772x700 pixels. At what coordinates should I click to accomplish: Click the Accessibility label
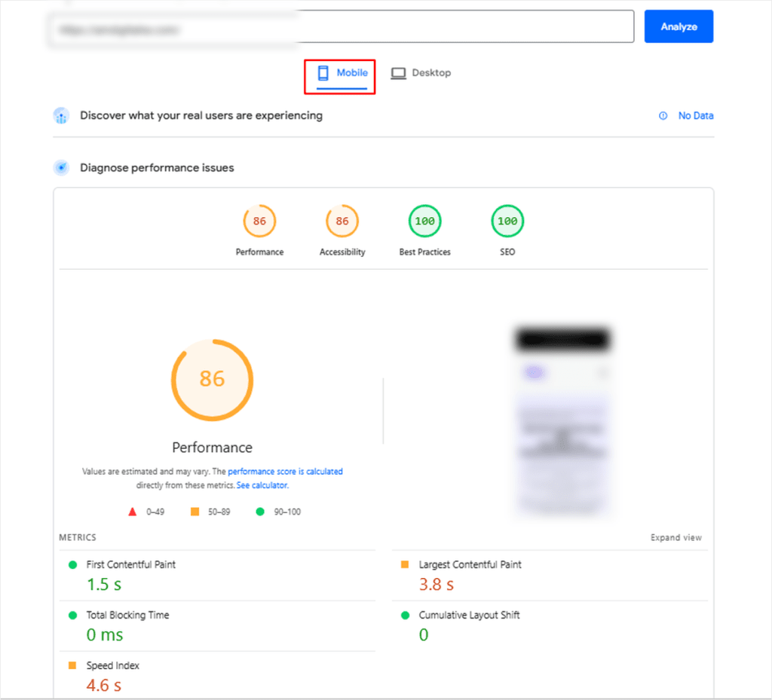tap(342, 252)
